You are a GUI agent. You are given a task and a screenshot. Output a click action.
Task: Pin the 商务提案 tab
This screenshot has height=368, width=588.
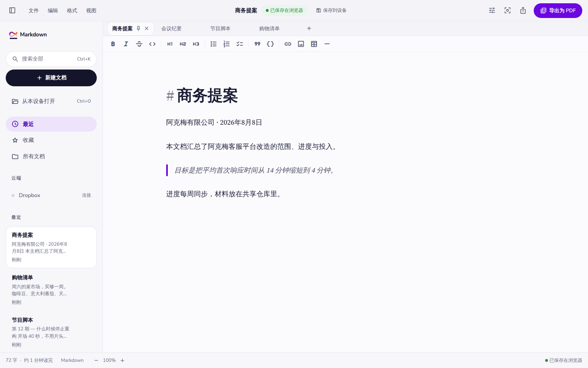[x=138, y=29]
